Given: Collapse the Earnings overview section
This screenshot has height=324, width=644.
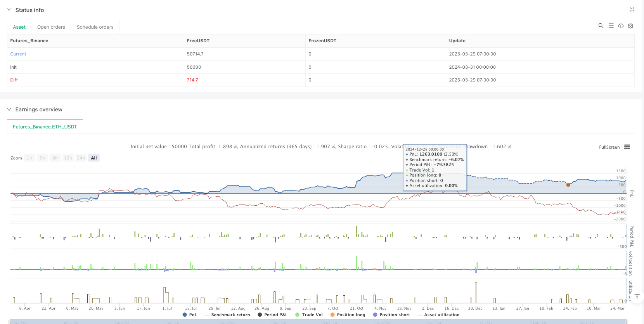Looking at the screenshot, I should click(9, 109).
